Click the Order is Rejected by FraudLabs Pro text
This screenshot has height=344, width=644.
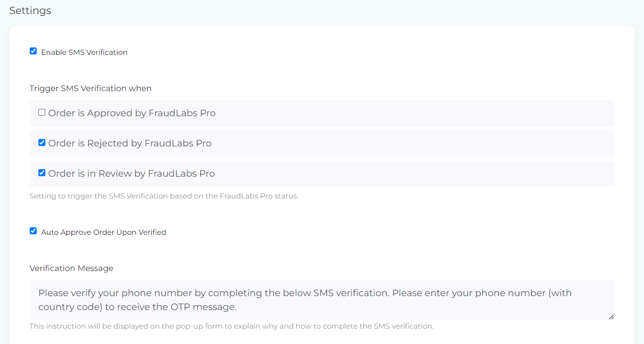130,143
